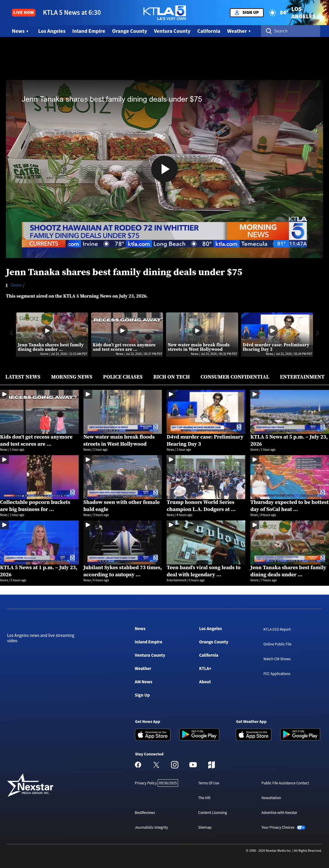Open KTLA 5 News at 1 p.m. thumbnail
This screenshot has height=868, width=329.
pyautogui.click(x=39, y=543)
